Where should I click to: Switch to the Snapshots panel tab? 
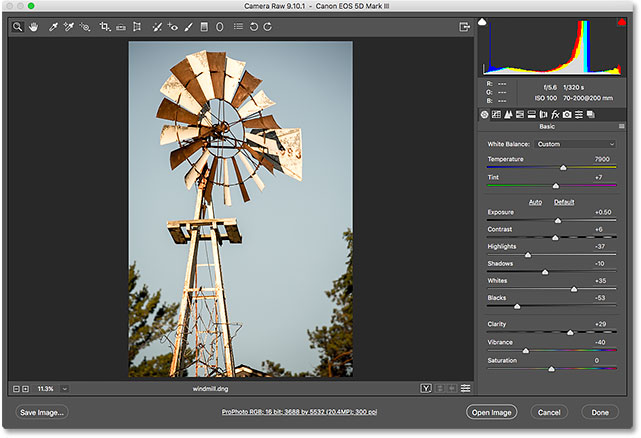pyautogui.click(x=590, y=115)
